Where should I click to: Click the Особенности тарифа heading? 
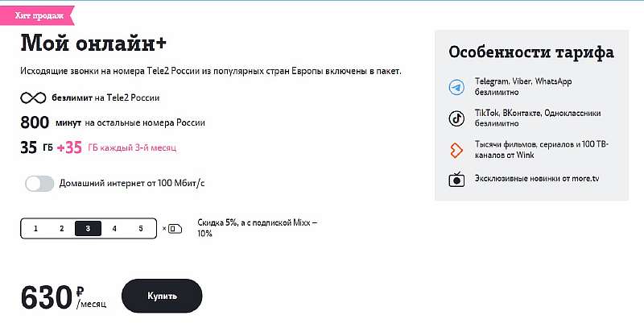tap(530, 52)
